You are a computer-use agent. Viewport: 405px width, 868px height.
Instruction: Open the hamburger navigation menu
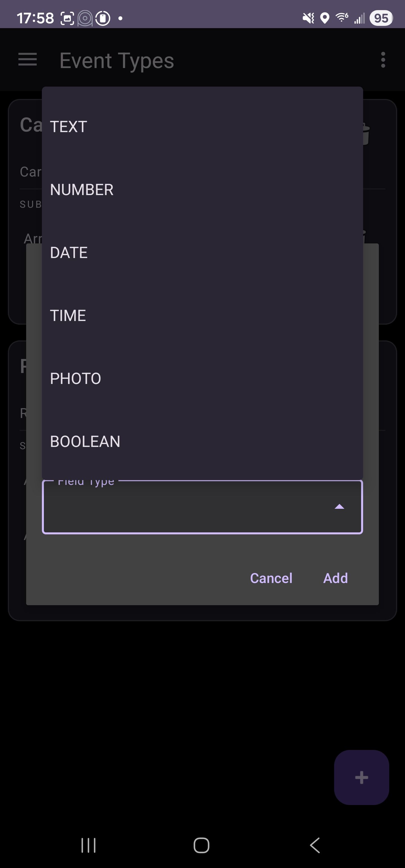pyautogui.click(x=27, y=60)
